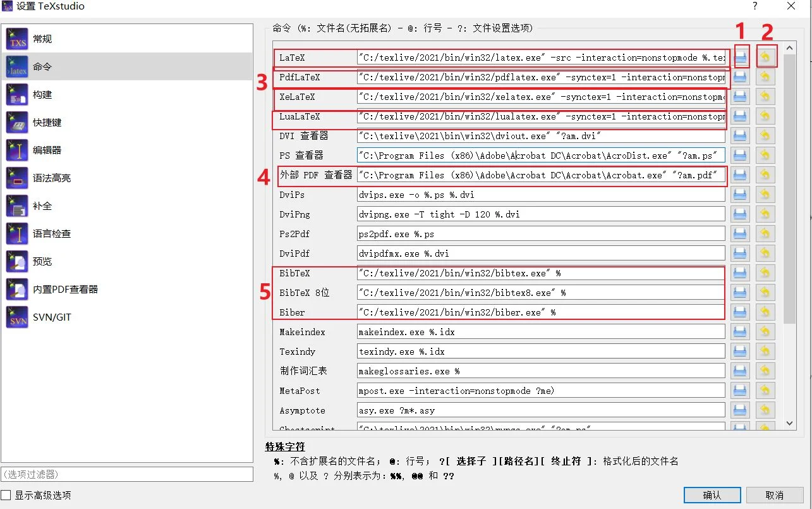Reset the Makeindex command to default

[765, 332]
